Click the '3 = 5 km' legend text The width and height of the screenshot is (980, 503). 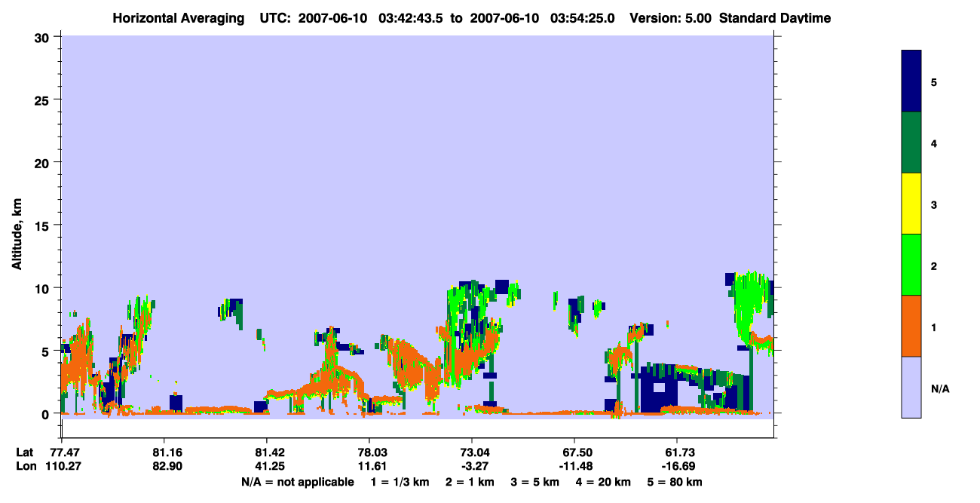pyautogui.click(x=534, y=482)
